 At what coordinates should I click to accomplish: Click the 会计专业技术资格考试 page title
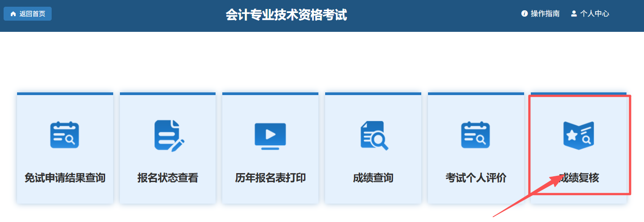[x=286, y=15]
